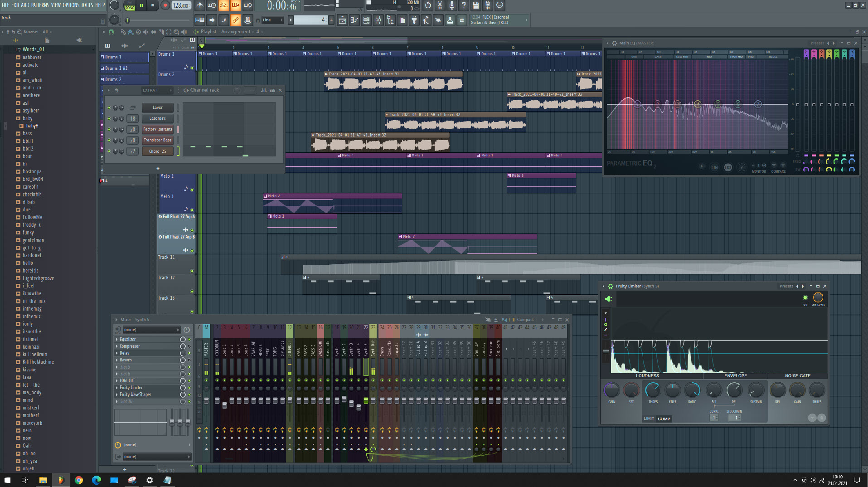Select the playlist zoom tool

click(176, 32)
